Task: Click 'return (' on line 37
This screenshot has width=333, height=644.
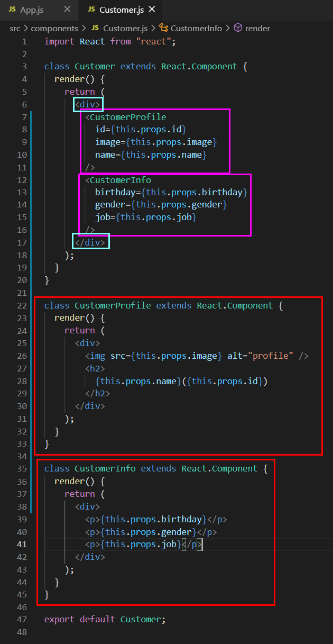Action: 85,494
